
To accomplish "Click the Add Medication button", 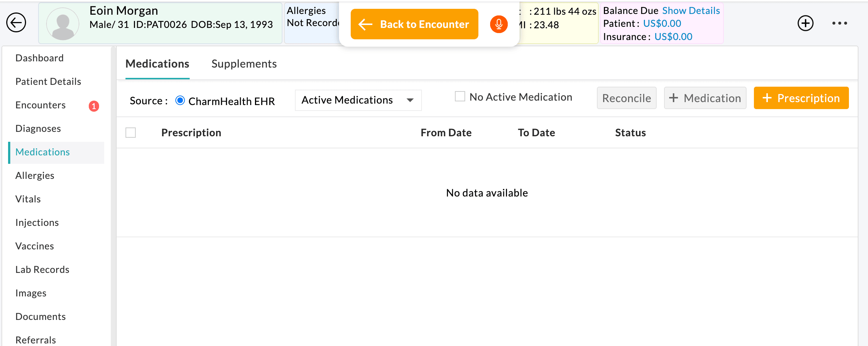I will pos(705,98).
